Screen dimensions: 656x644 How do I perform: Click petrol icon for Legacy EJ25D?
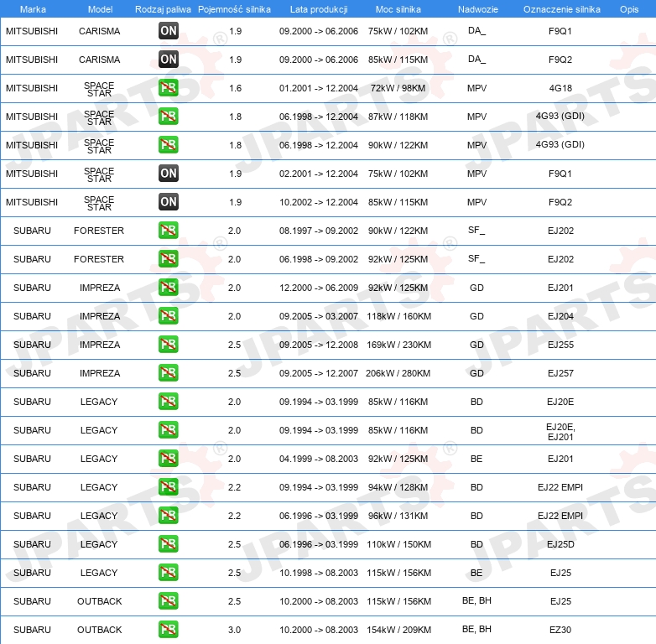point(168,543)
